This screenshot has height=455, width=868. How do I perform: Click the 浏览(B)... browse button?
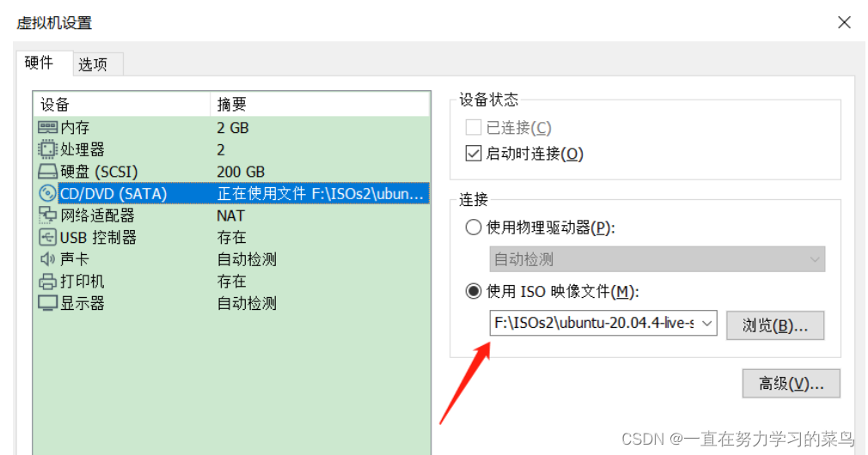[x=775, y=325]
